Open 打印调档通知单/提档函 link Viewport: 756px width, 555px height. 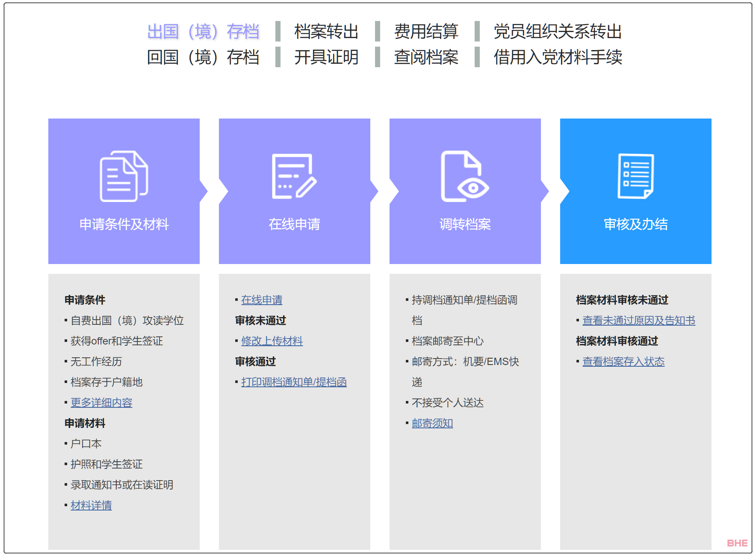coord(294,382)
